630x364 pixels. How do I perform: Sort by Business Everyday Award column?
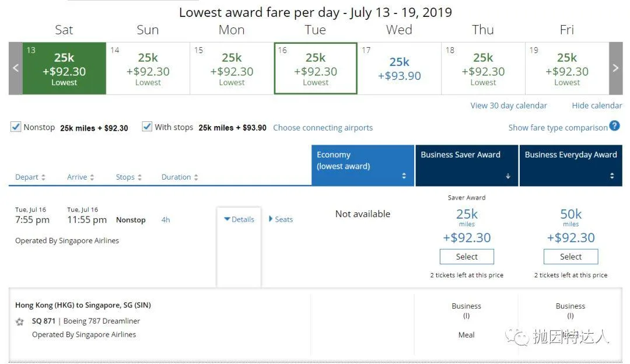pos(571,166)
